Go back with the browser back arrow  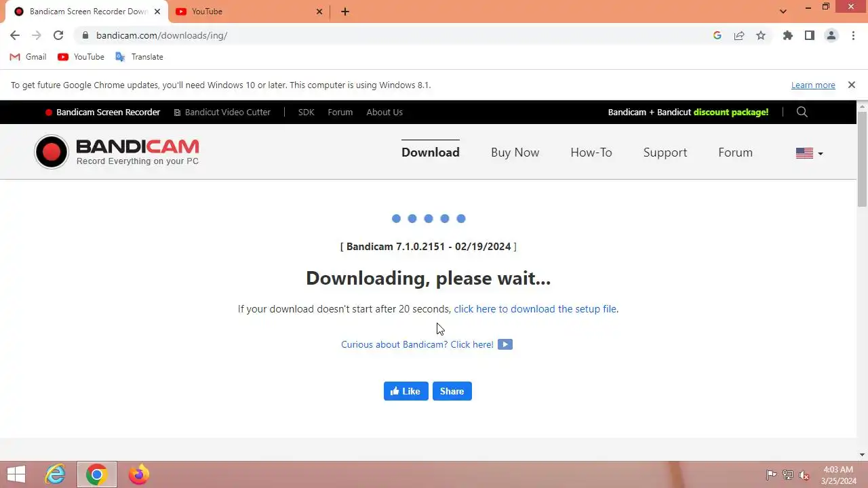coord(15,35)
